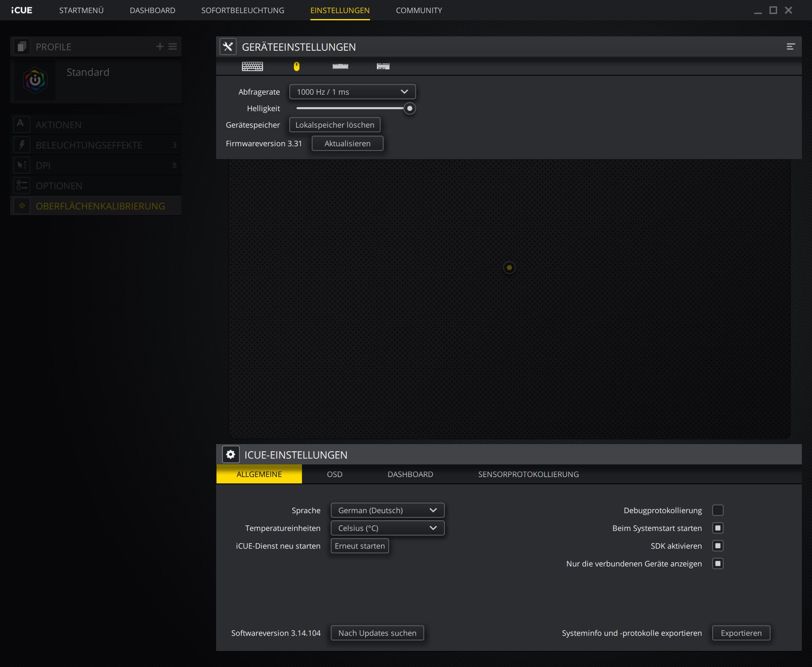Screen dimensions: 812x667
Task: Add a new profile with the plus icon
Action: coord(160,47)
